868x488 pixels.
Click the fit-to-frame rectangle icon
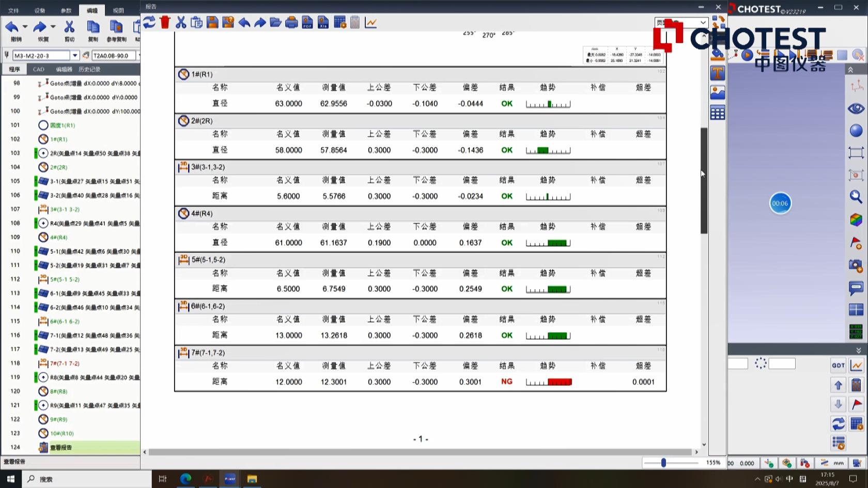click(x=856, y=153)
